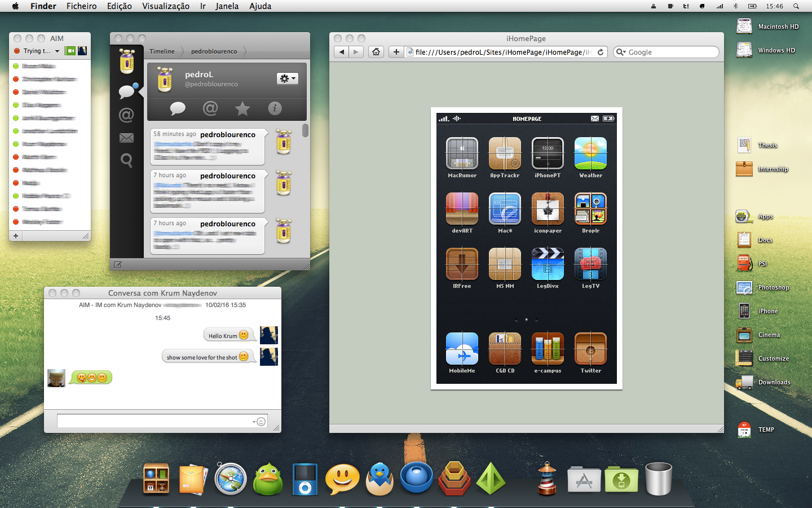Open envelope mail icon in iHomePage status bar

595,119
